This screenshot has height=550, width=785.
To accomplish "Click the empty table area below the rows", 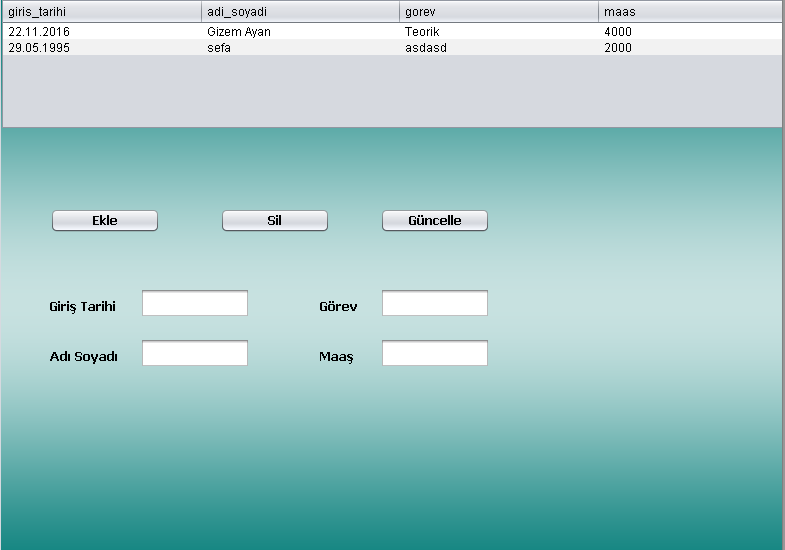I will (392, 92).
